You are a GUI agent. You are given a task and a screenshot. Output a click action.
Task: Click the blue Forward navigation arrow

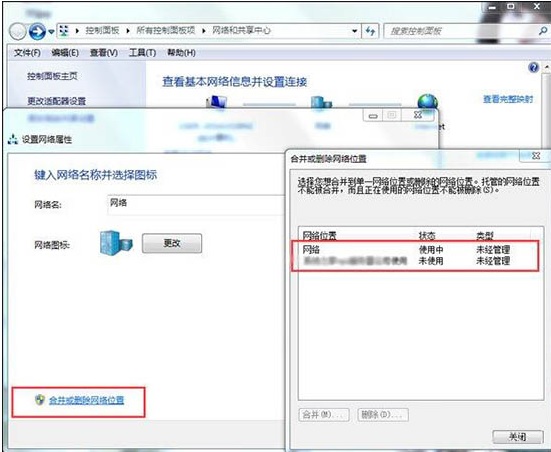(x=37, y=32)
